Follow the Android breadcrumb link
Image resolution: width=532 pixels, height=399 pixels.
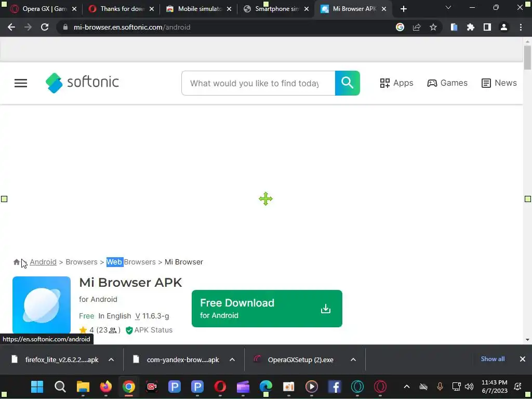[43, 262]
